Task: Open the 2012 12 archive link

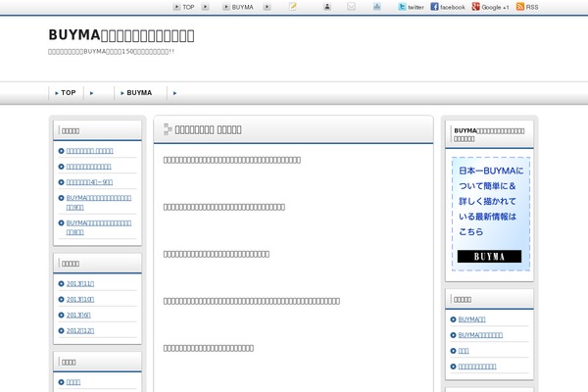Action: pyautogui.click(x=80, y=331)
